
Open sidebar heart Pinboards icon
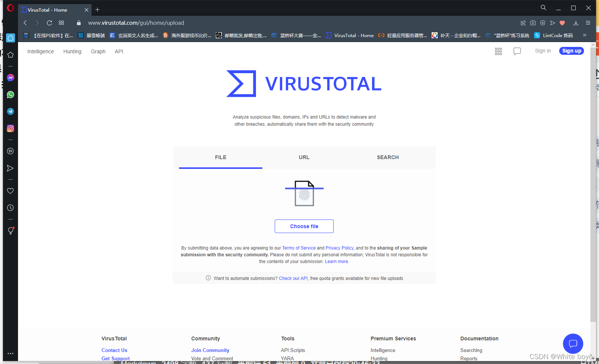coord(11,191)
